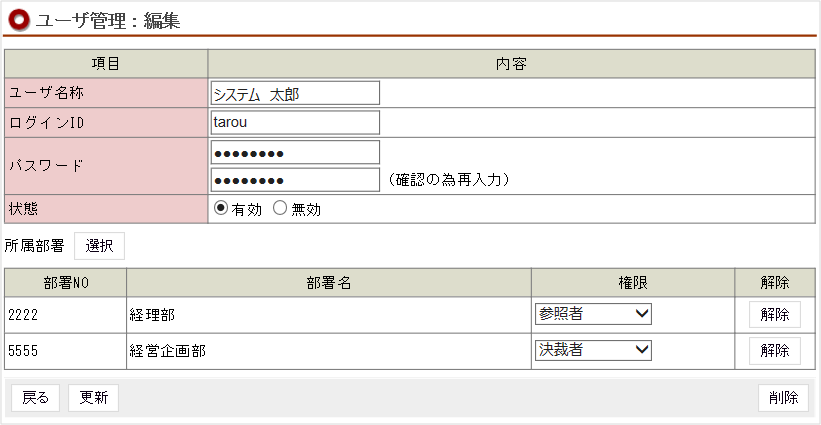
Task: Open the 経営企画部 権限 dropdown
Action: pyautogui.click(x=593, y=350)
